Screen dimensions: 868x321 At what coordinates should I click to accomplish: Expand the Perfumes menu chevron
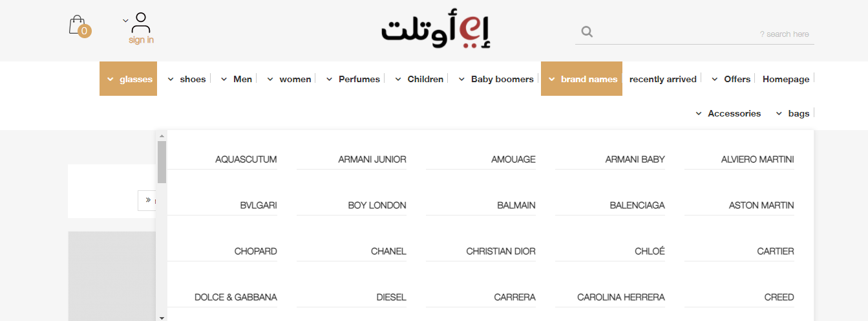(329, 80)
